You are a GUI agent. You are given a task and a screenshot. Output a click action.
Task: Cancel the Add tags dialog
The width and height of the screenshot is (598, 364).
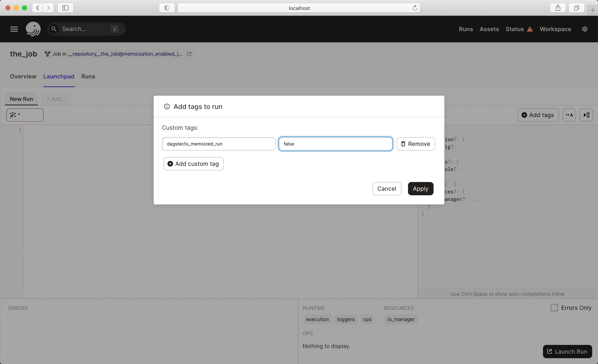[x=387, y=188]
